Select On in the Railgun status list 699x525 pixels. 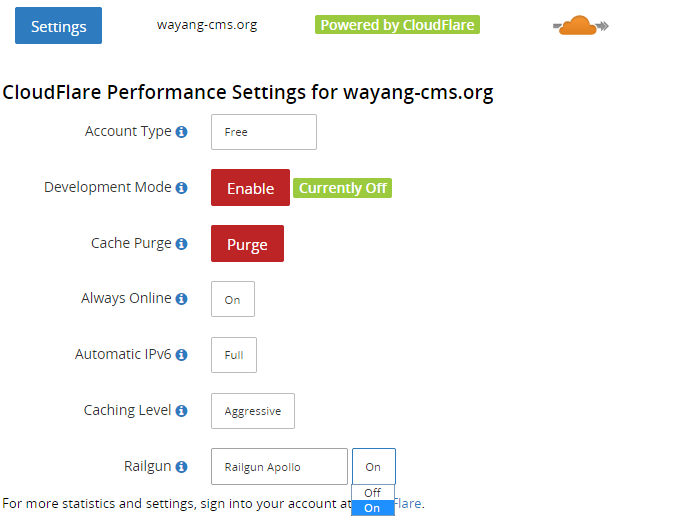coord(373,508)
